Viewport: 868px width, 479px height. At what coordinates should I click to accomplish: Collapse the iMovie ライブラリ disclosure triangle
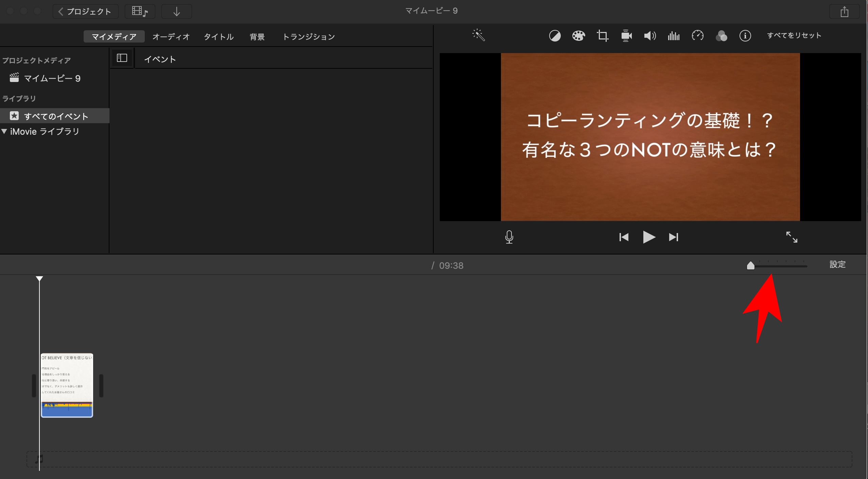[4, 131]
